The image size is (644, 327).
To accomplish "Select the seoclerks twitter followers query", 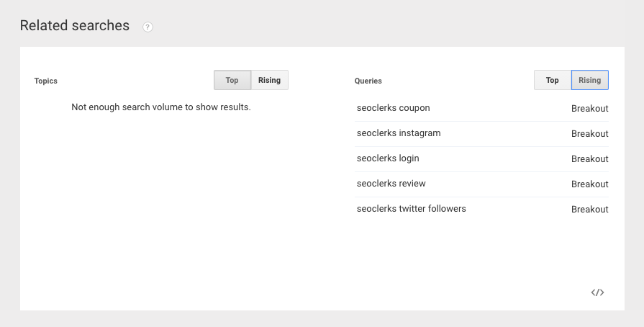I will click(x=412, y=209).
